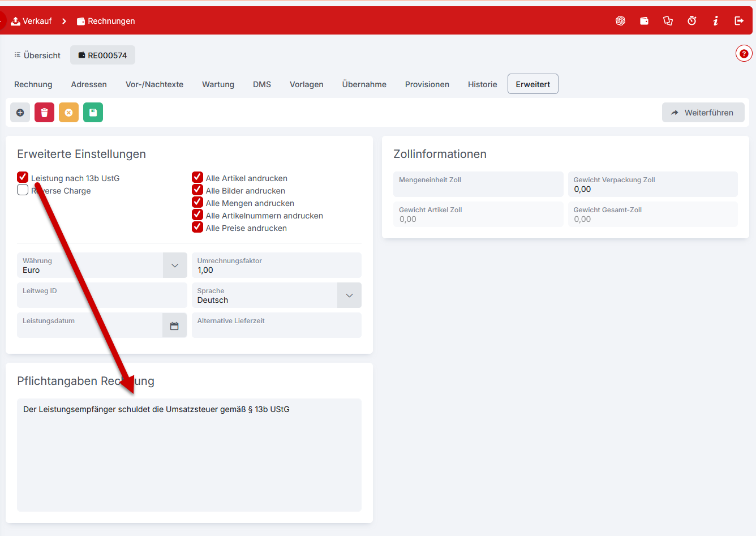Expand the Währung dropdown
The width and height of the screenshot is (756, 536).
click(x=175, y=265)
